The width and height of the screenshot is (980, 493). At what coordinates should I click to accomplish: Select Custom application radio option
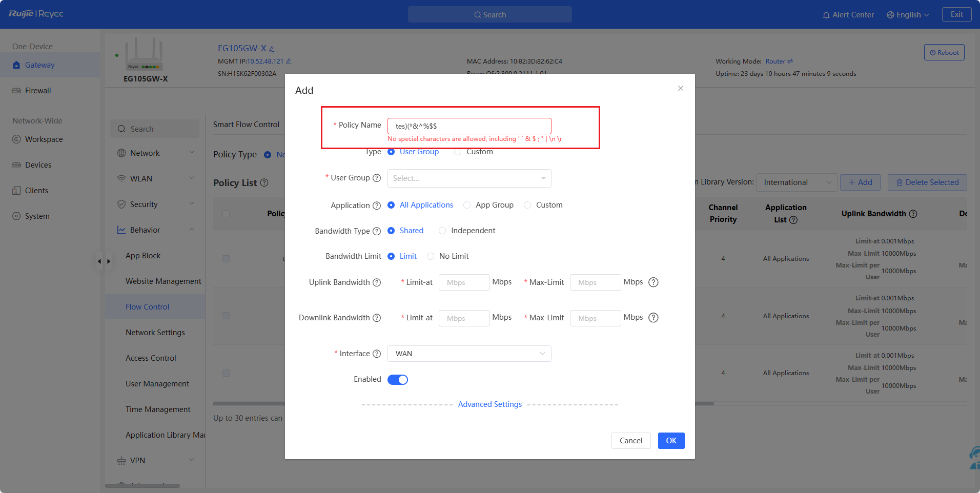tap(527, 205)
